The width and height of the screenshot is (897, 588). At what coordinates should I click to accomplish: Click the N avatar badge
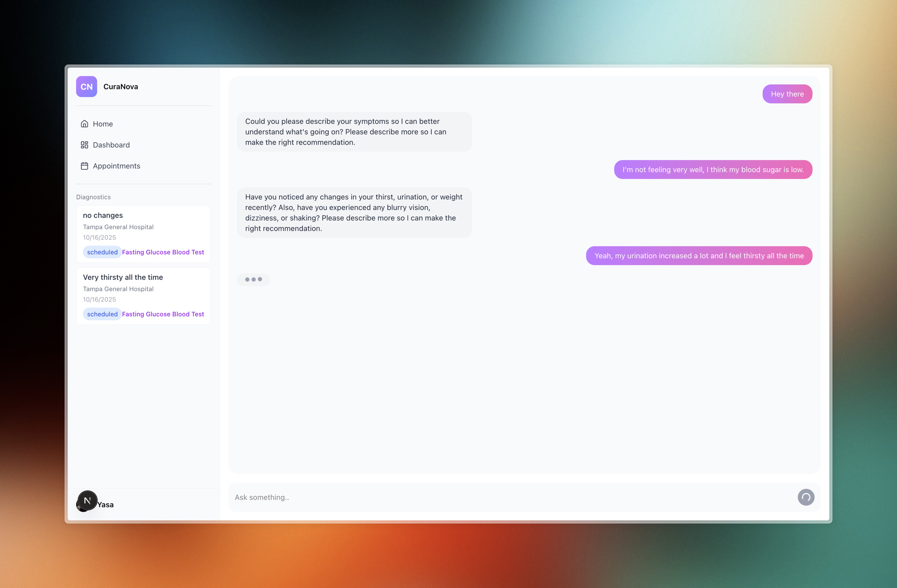[x=87, y=501]
